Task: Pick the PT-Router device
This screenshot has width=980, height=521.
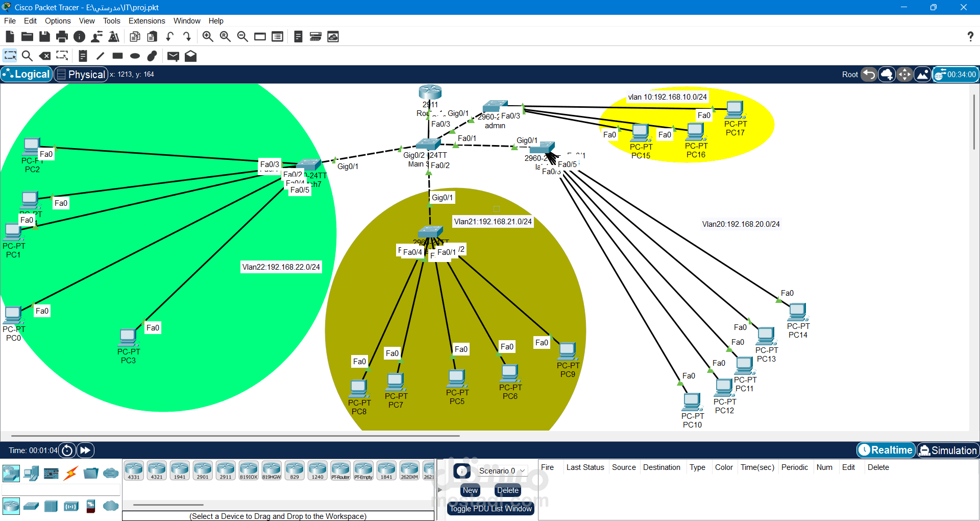Action: click(340, 470)
